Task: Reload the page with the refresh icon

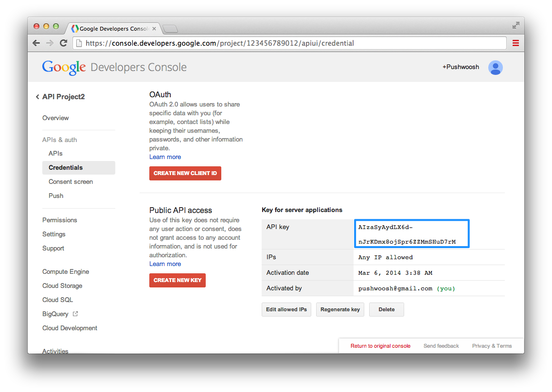Action: (63, 43)
